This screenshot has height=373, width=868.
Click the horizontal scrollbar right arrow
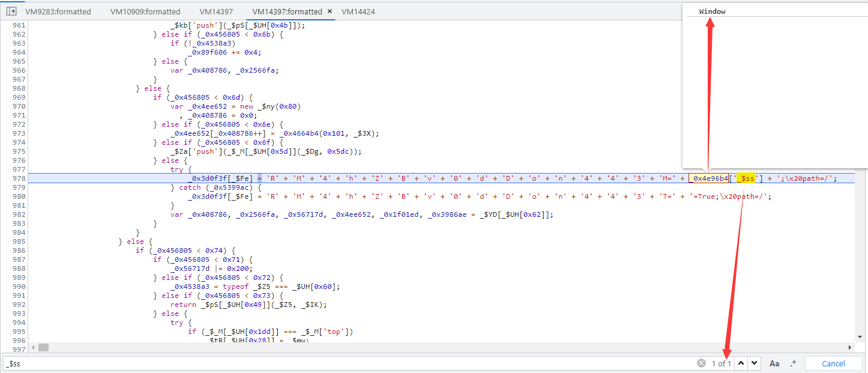tap(849, 347)
